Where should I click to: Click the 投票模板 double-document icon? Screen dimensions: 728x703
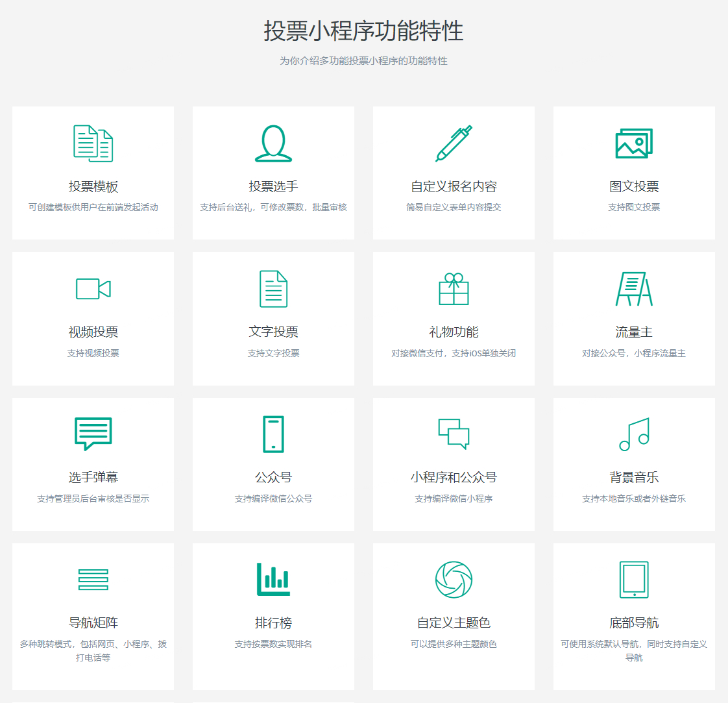[93, 143]
